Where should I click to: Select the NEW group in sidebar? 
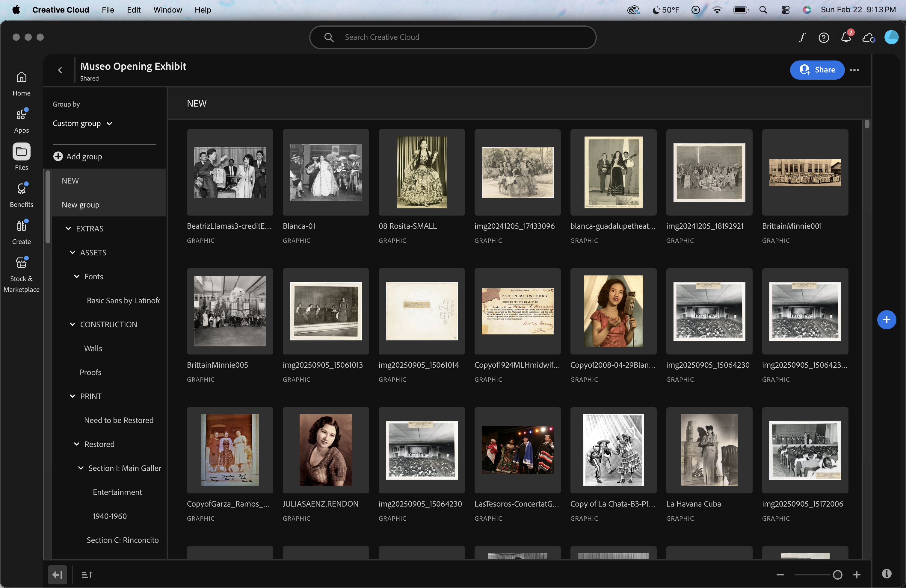pos(109,181)
